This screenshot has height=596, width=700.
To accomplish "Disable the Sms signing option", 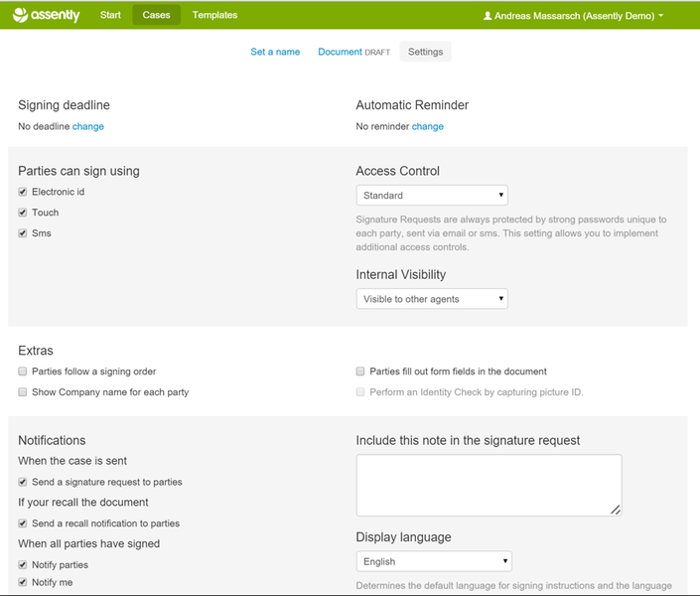I will click(x=23, y=233).
